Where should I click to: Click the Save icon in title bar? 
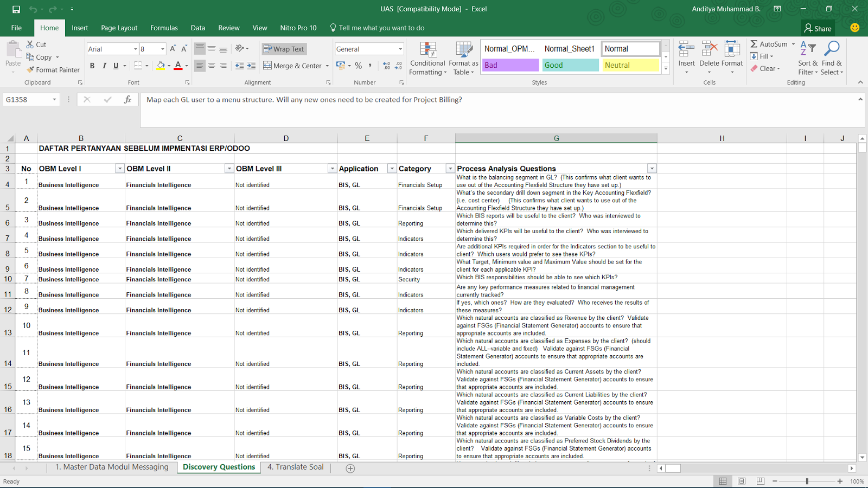16,9
